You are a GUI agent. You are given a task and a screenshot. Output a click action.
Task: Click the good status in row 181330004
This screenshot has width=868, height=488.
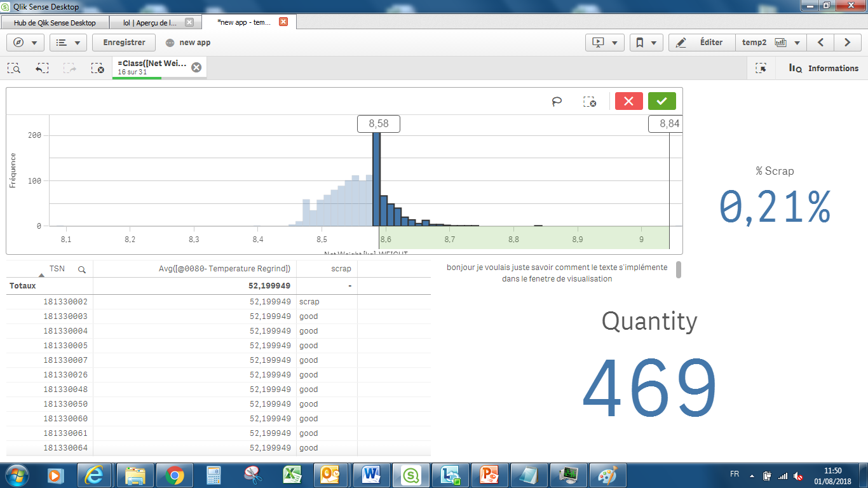309,331
